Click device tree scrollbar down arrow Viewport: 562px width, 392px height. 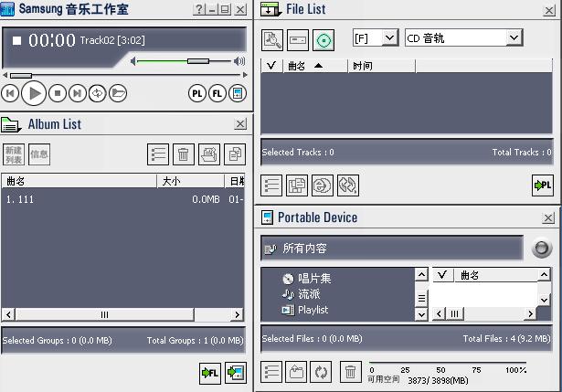pos(421,314)
